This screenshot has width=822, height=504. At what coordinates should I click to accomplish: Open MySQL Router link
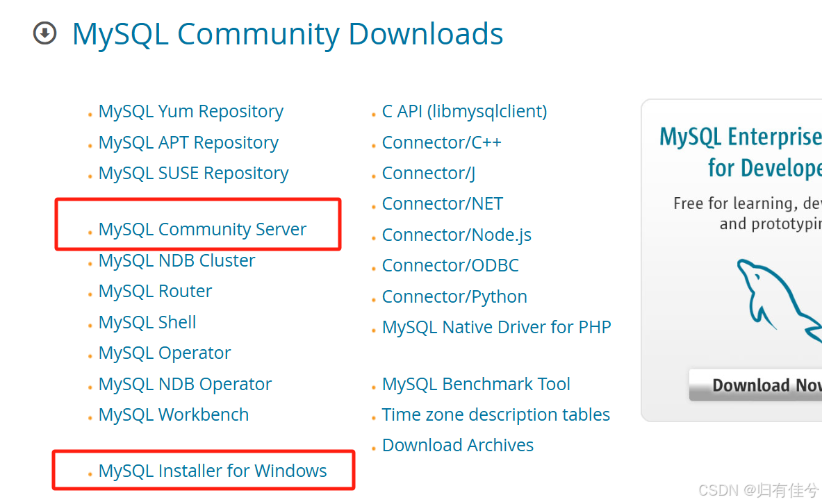[x=155, y=292]
